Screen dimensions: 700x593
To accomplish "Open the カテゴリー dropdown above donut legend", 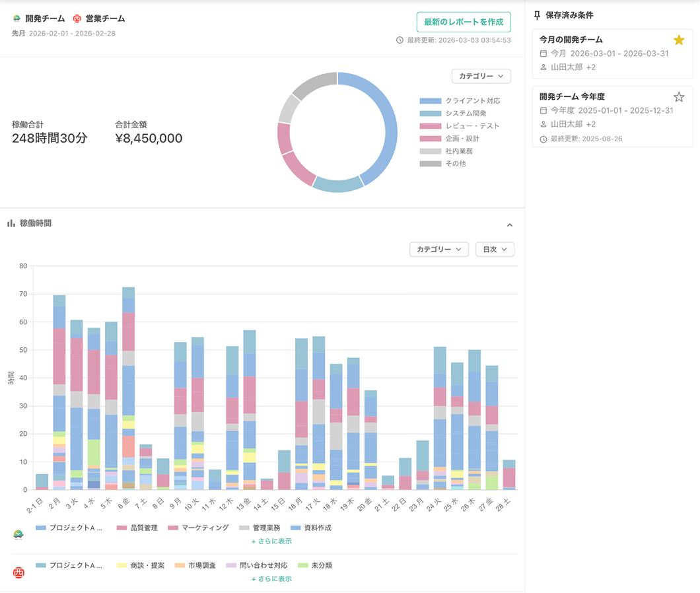I will pos(481,77).
